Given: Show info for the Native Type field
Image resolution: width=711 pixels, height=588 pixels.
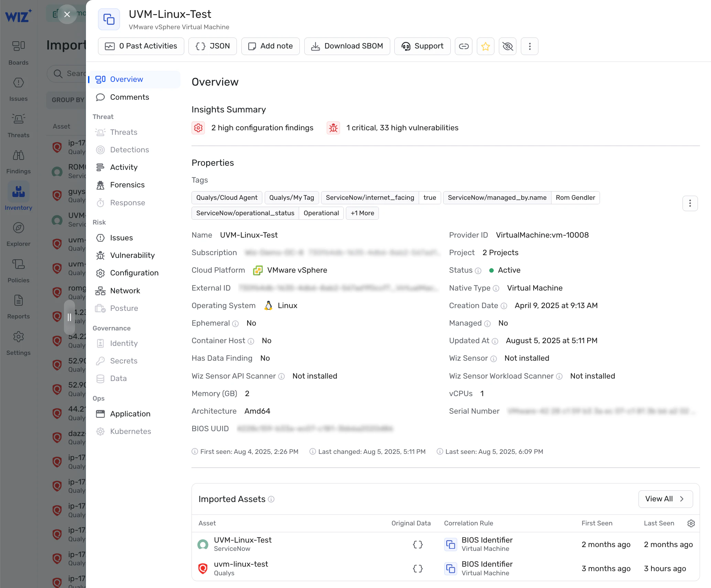Looking at the screenshot, I should [x=496, y=288].
